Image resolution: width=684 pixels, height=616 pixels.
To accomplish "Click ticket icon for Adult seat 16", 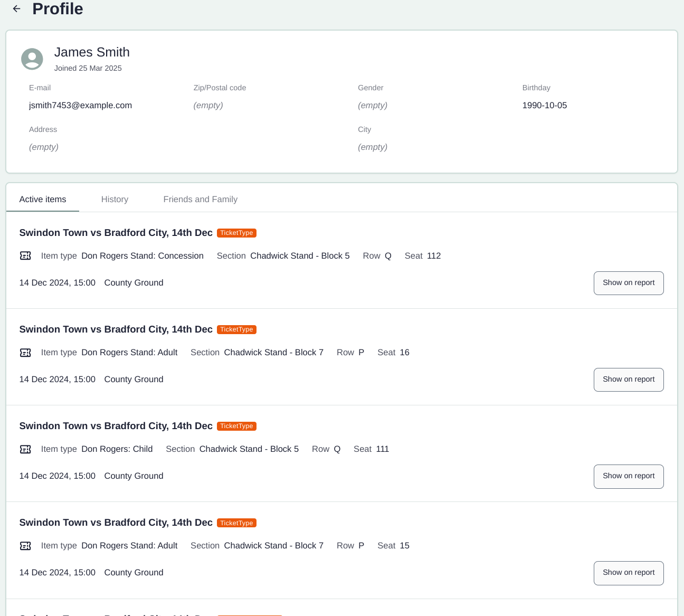I will coord(25,353).
